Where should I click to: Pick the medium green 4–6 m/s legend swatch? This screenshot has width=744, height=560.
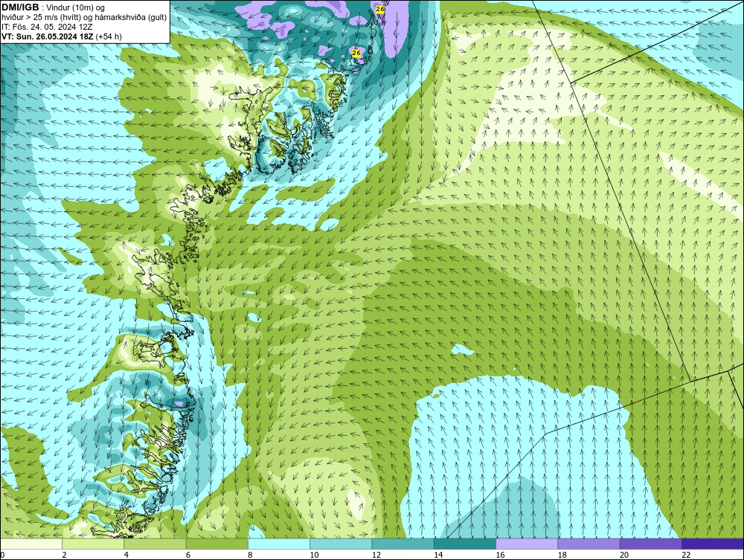pos(155,544)
